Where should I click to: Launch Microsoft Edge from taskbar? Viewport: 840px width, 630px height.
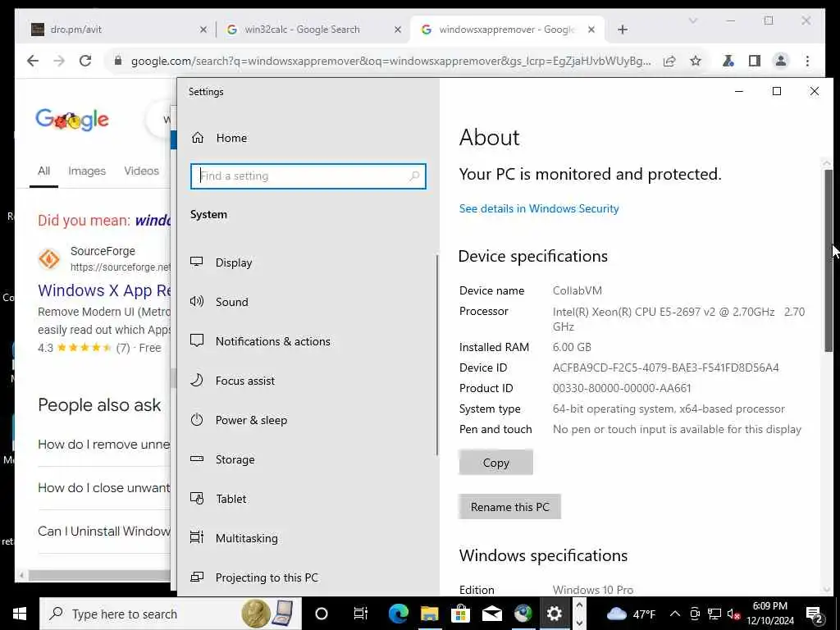click(398, 614)
